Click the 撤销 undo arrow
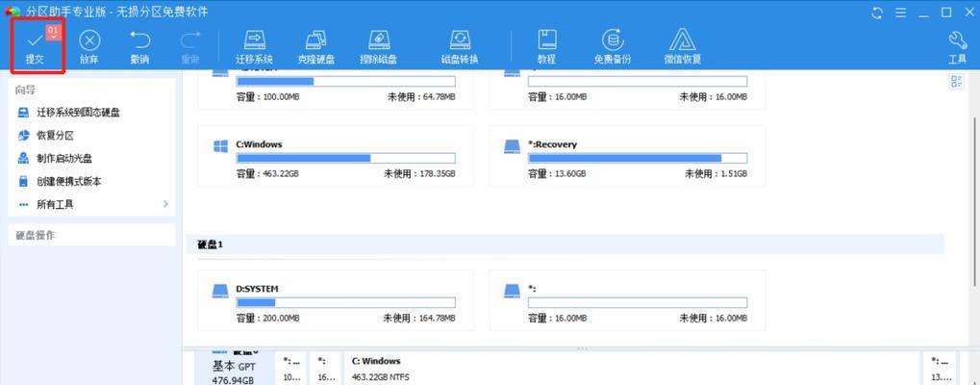 pyautogui.click(x=139, y=40)
